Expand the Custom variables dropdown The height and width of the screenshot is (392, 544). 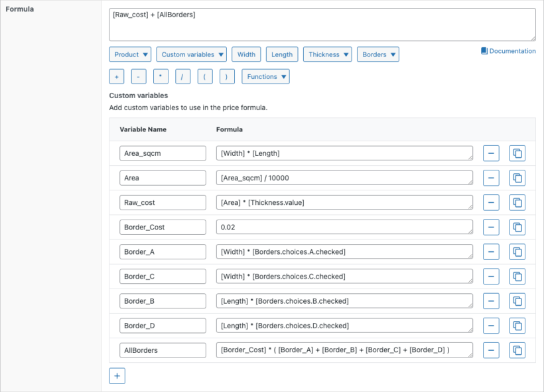[192, 54]
